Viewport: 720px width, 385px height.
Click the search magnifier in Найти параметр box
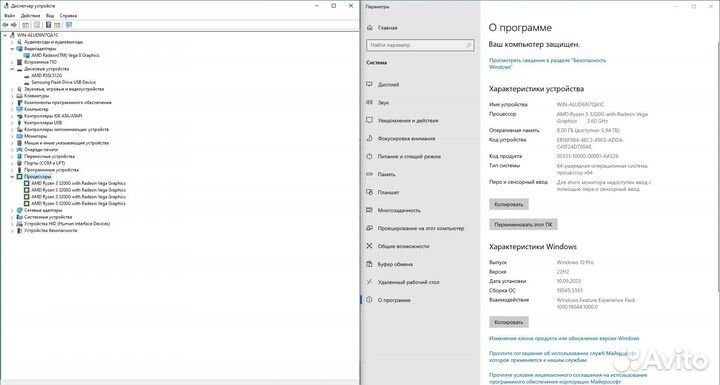(468, 45)
